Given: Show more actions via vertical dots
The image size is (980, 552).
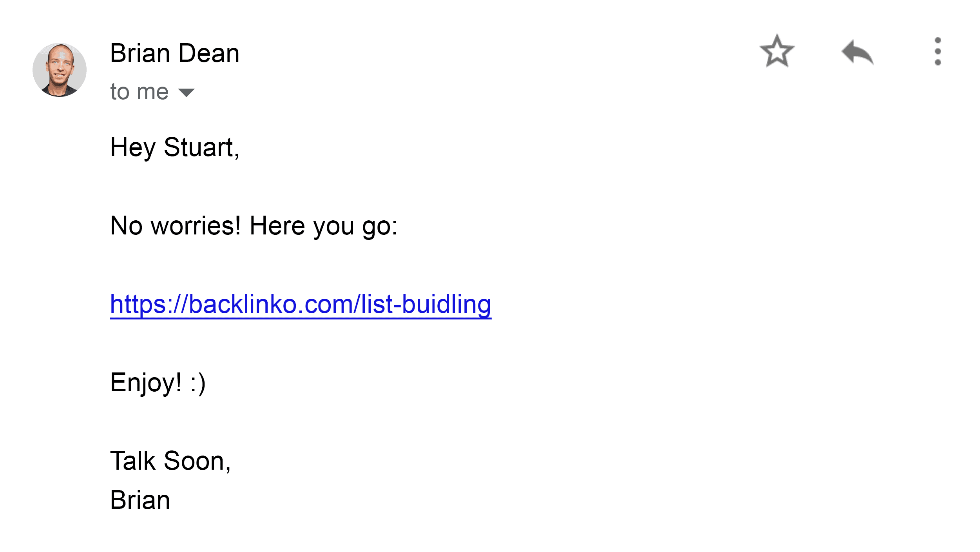Looking at the screenshot, I should tap(938, 51).
